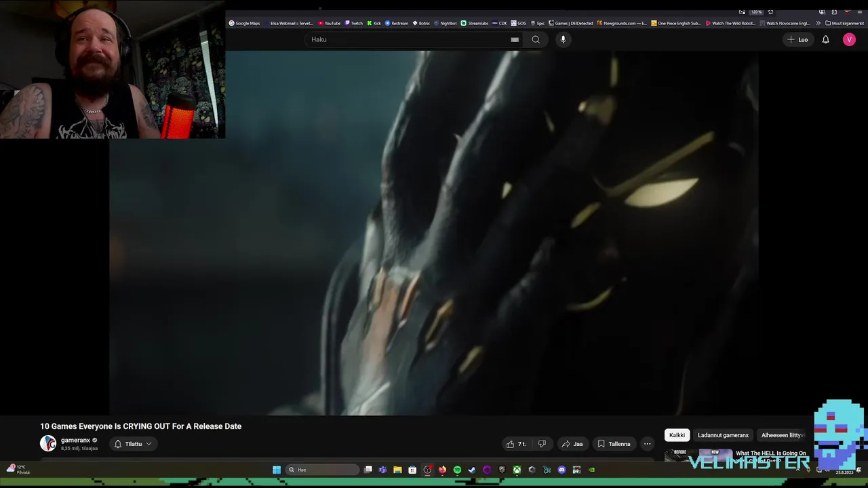Open Microsoft Store from the taskbar
Viewport: 868px width, 488px height.
[412, 470]
